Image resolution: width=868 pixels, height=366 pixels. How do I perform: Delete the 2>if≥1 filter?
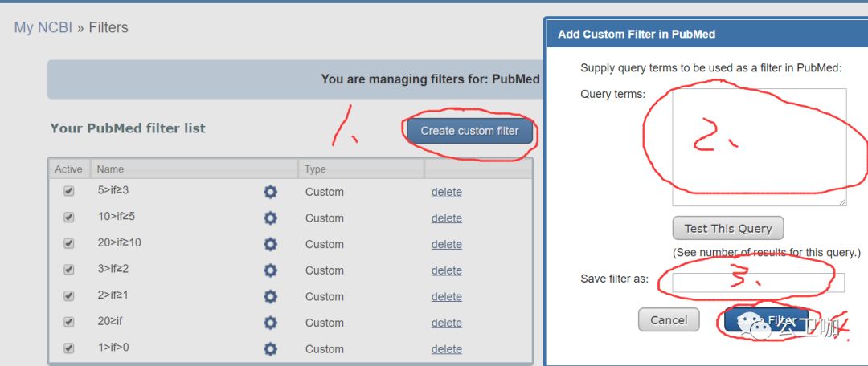[x=447, y=296]
